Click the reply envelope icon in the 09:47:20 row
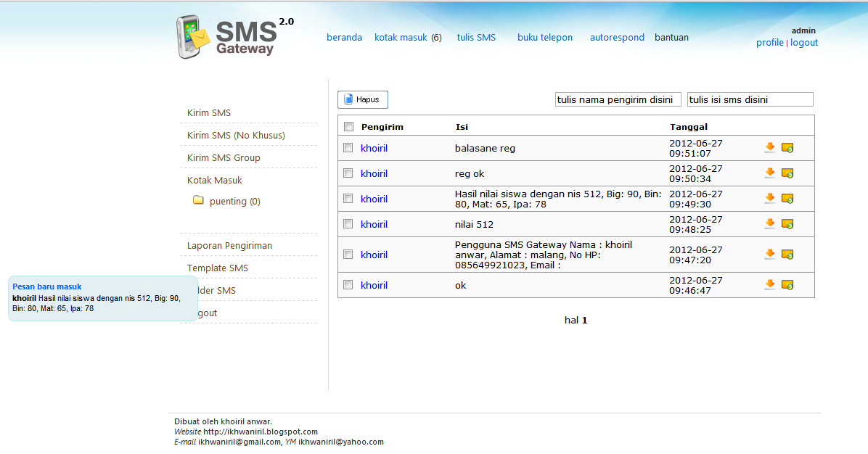Image resolution: width=868 pixels, height=454 pixels. coord(787,255)
